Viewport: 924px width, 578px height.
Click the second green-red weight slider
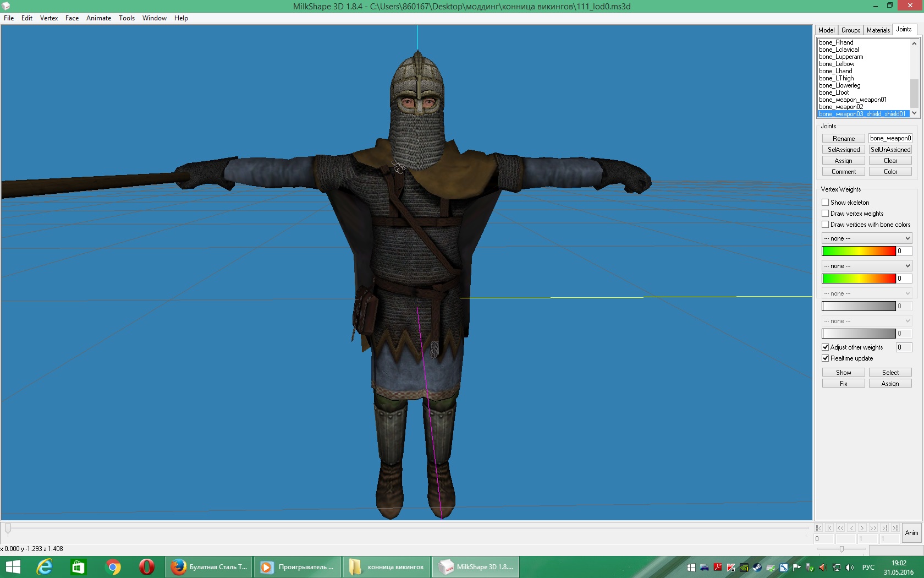coord(859,279)
